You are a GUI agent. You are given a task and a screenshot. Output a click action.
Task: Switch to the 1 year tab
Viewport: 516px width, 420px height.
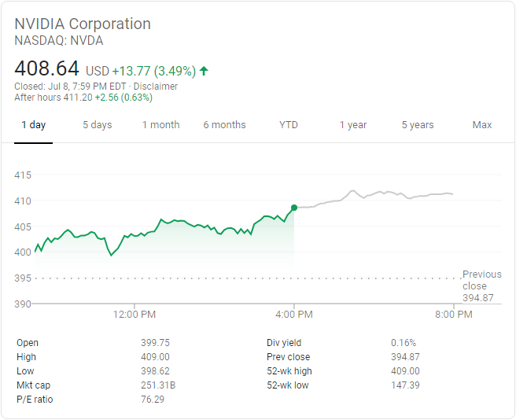[353, 125]
